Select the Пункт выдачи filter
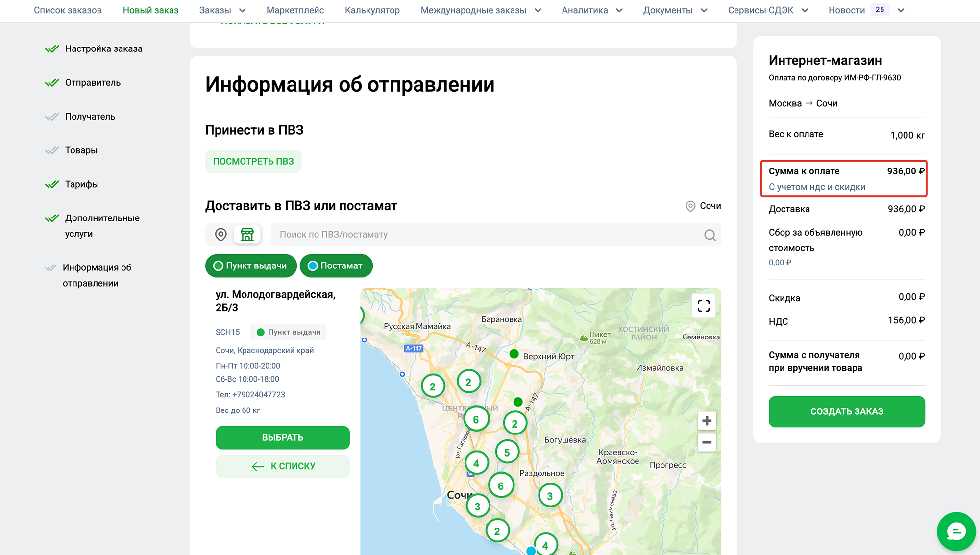The image size is (980, 555). coord(250,265)
